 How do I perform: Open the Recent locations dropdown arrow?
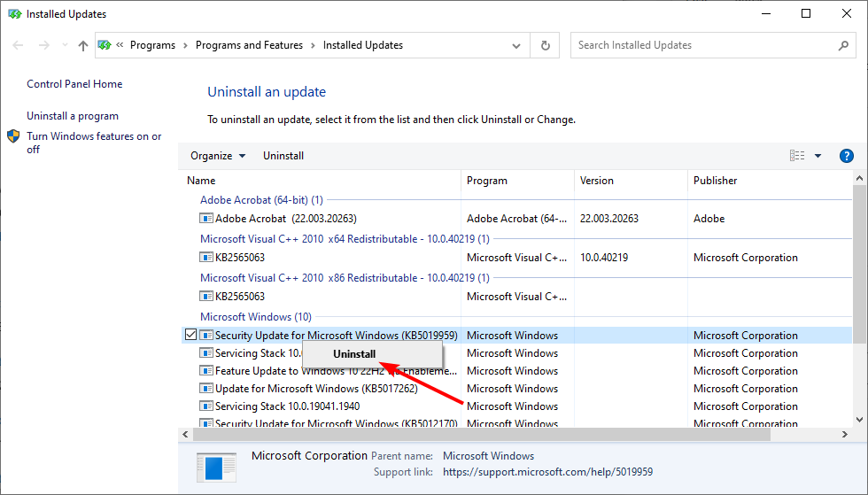(65, 45)
